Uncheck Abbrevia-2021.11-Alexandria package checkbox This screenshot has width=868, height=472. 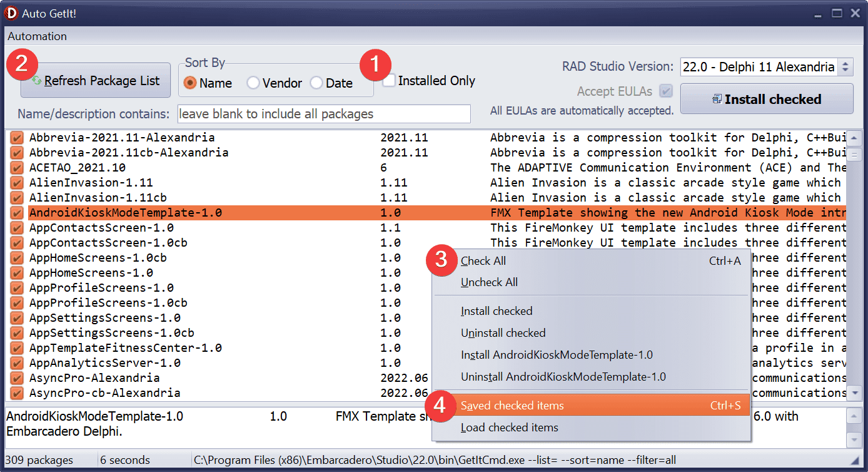click(17, 138)
